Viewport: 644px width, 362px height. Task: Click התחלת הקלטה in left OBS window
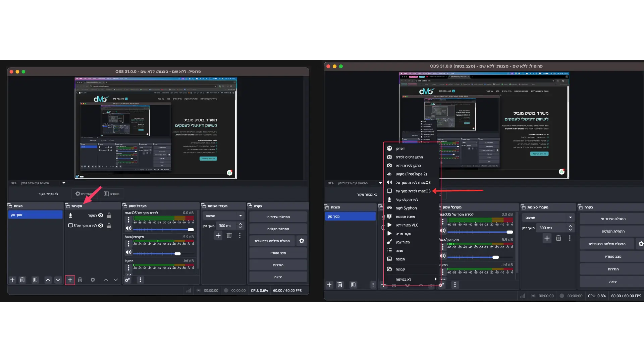click(278, 229)
